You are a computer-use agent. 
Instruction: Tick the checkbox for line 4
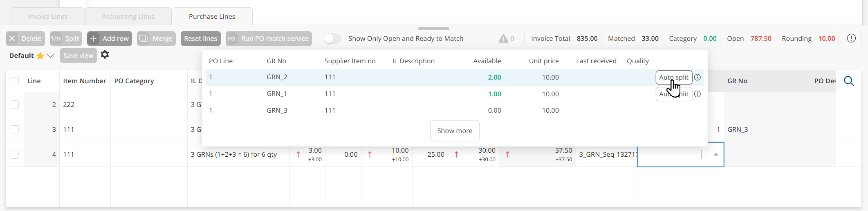pos(15,155)
